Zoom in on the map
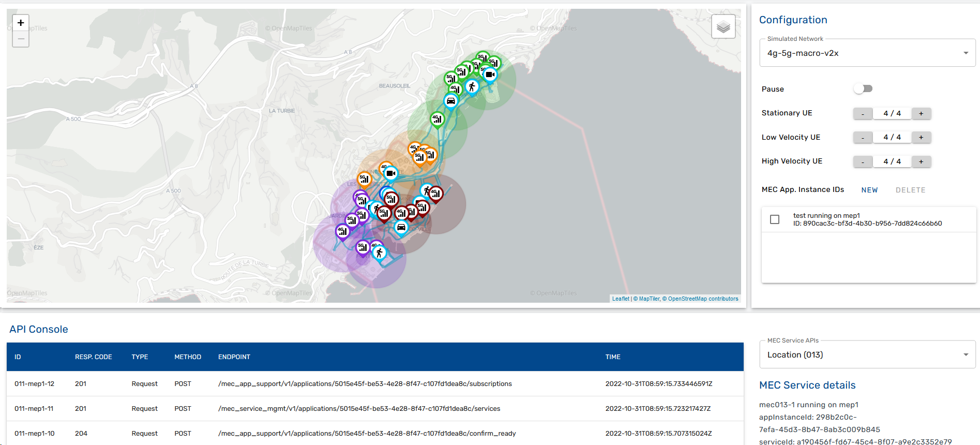This screenshot has height=445, width=980. point(21,23)
